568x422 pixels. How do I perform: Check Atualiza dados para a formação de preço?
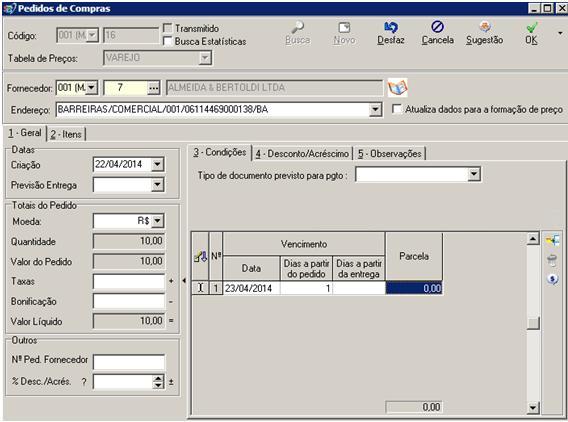coord(397,109)
